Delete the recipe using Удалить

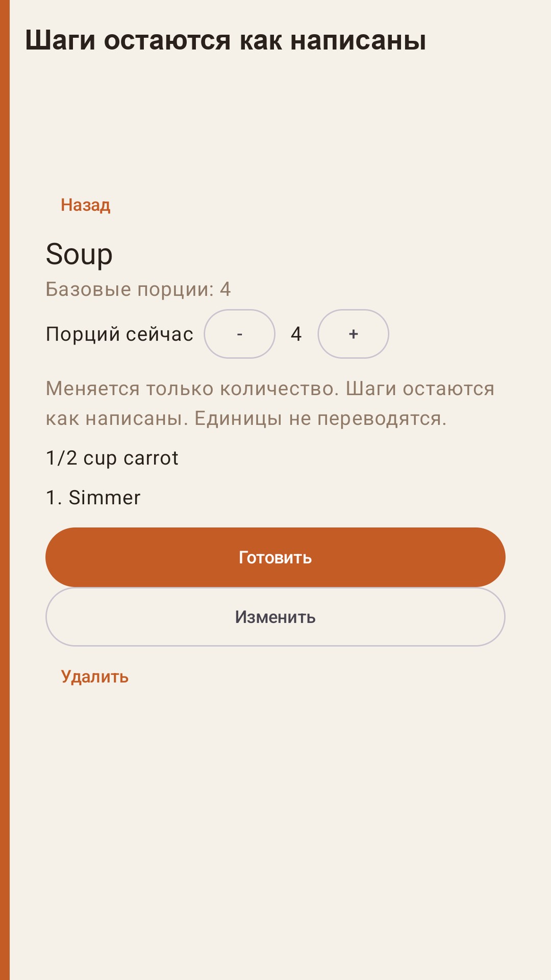tap(94, 677)
